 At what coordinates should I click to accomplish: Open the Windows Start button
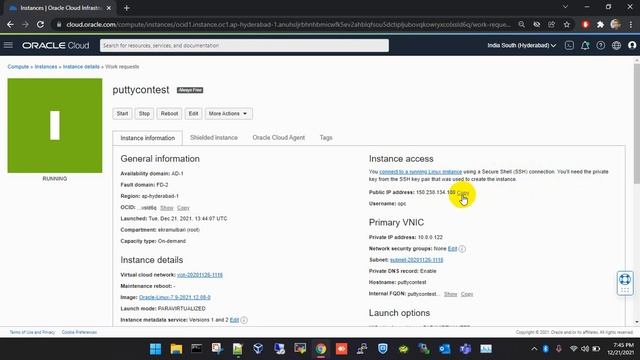pos(155,349)
